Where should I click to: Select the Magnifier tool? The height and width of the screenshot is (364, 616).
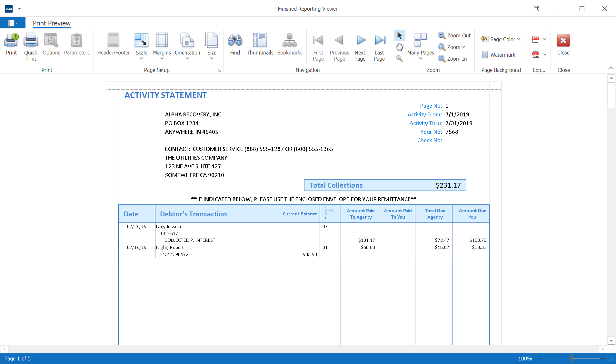400,59
